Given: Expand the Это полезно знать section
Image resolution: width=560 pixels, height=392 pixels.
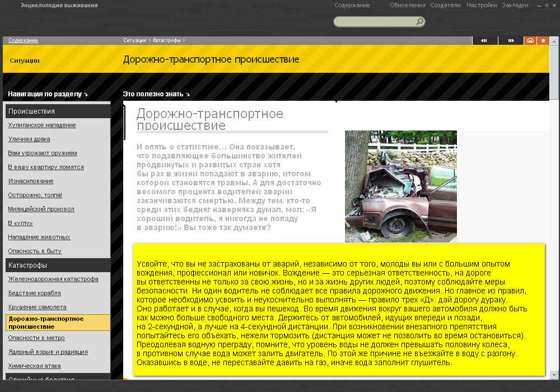Looking at the screenshot, I should tap(156, 94).
